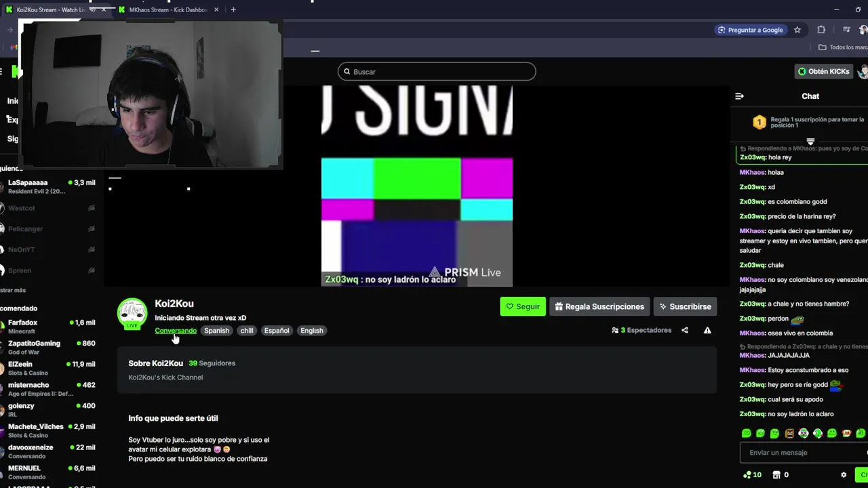Click the Koi2Kou channel avatar
Viewport: 868px width, 488px height.
click(x=132, y=313)
